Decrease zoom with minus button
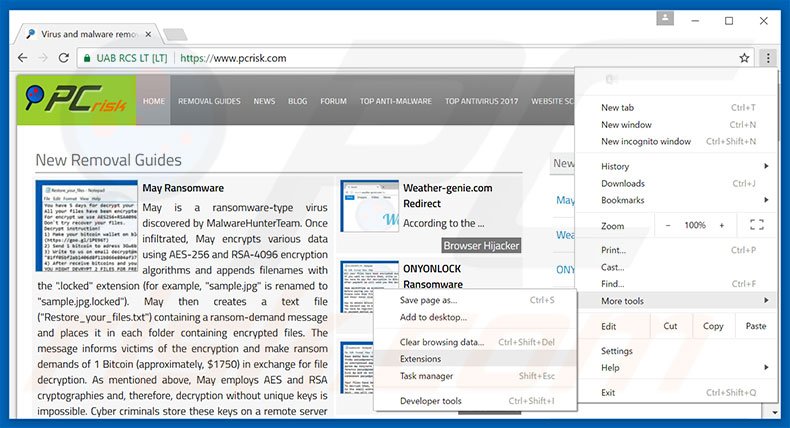Screen dimensions: 790x428 (x=668, y=225)
